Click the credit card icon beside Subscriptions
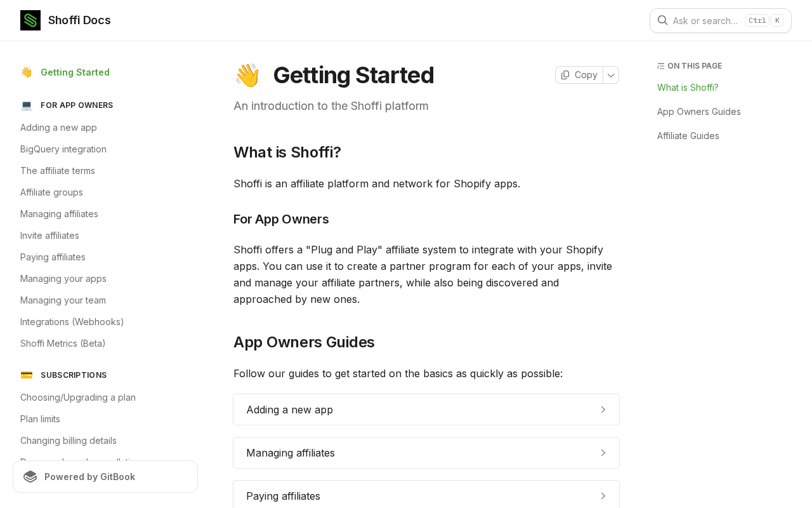The image size is (812, 508). tap(27, 375)
